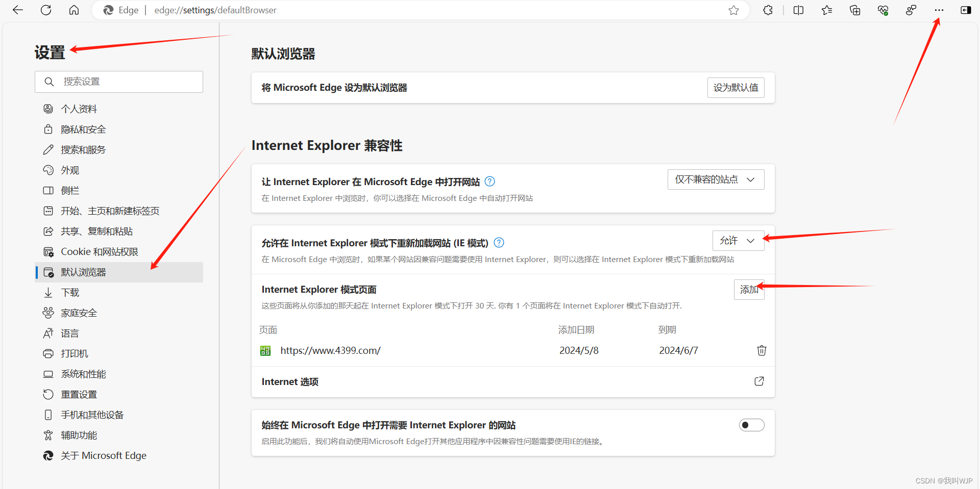The width and height of the screenshot is (980, 489).
Task: Click the browser essentials heart icon
Action: coord(884,10)
